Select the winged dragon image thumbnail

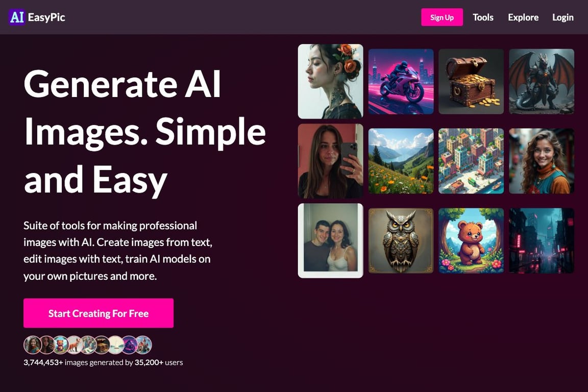542,81
